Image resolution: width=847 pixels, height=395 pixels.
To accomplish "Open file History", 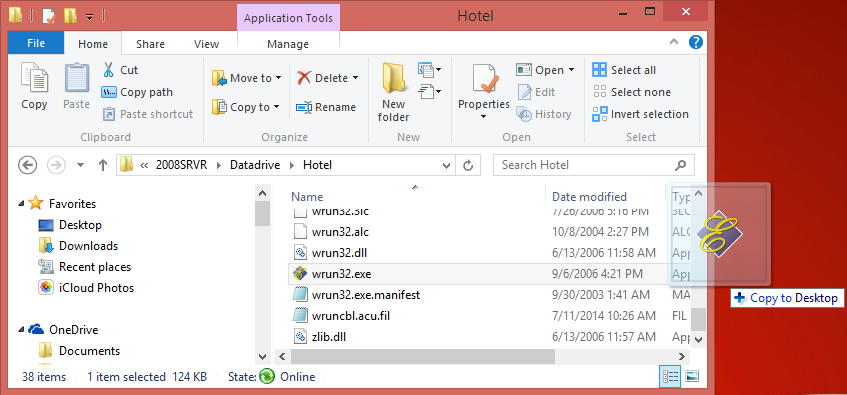I will (544, 114).
